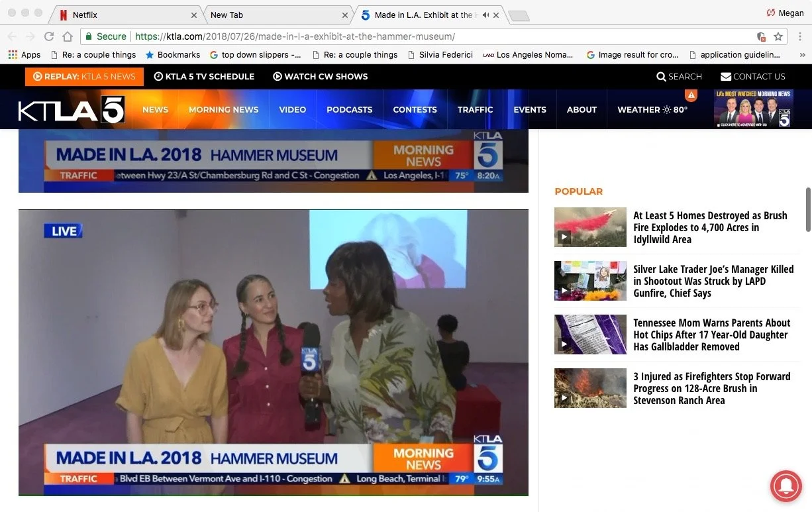Bookmark page with the star icon
Screen dimensions: 812x512
point(778,36)
